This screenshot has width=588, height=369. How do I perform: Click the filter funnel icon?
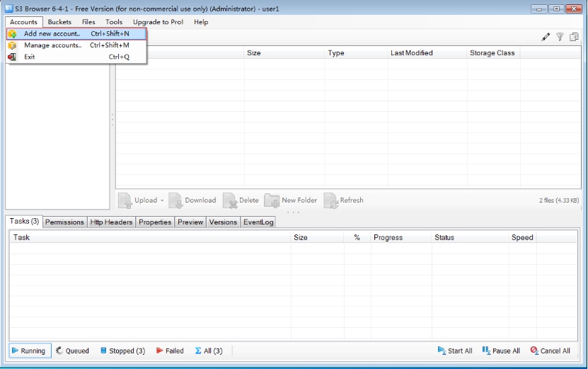[x=560, y=37]
